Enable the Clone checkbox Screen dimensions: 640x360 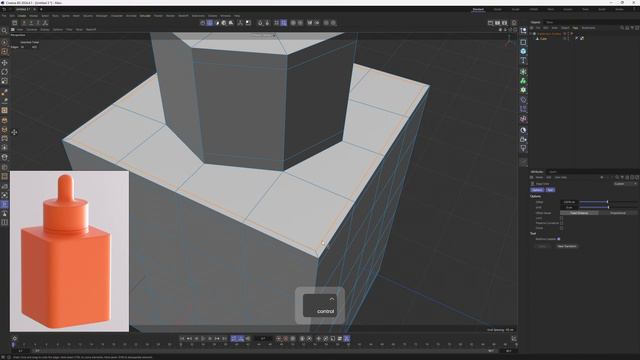pyautogui.click(x=562, y=228)
